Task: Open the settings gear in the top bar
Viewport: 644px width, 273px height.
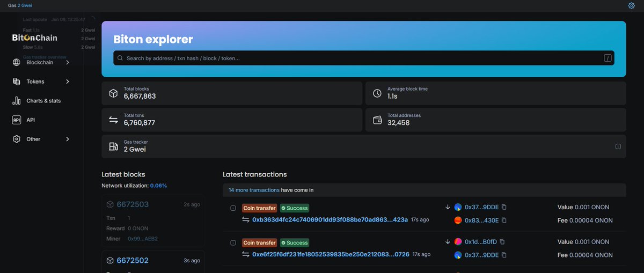Action: (x=631, y=5)
